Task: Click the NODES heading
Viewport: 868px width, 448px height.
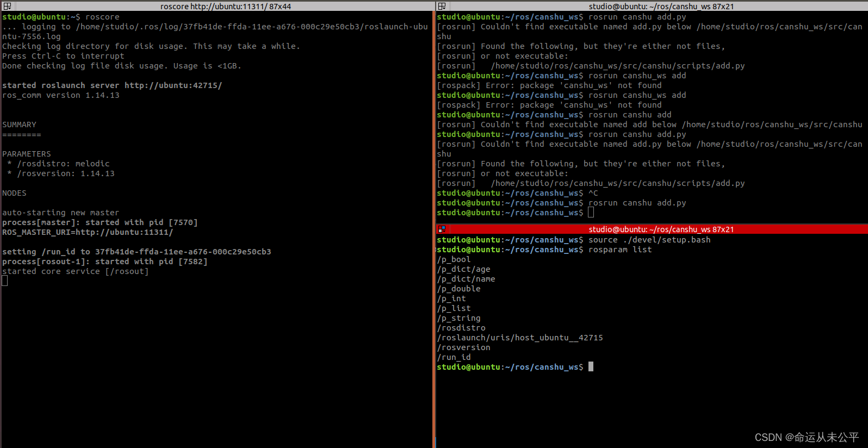Action: pos(14,193)
